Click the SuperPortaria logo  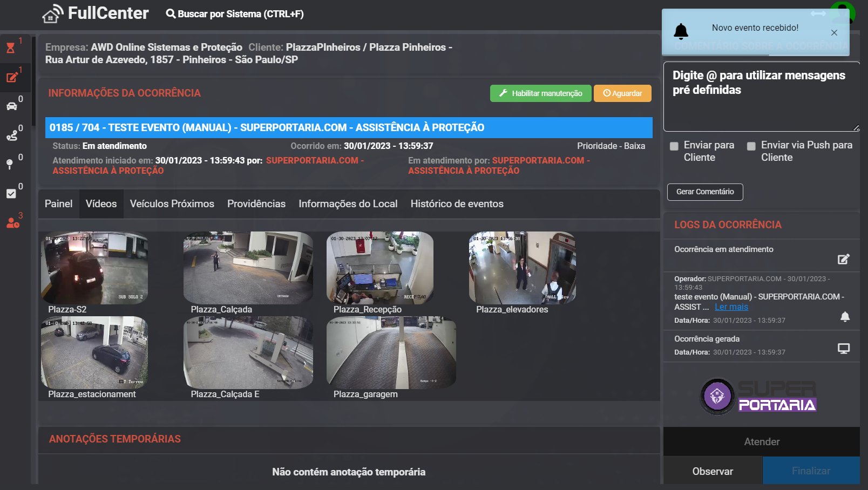point(758,397)
